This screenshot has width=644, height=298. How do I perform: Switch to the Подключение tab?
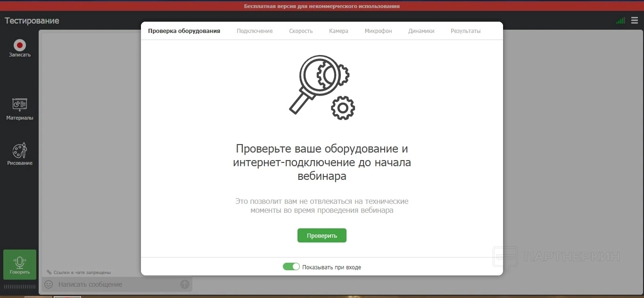[255, 31]
